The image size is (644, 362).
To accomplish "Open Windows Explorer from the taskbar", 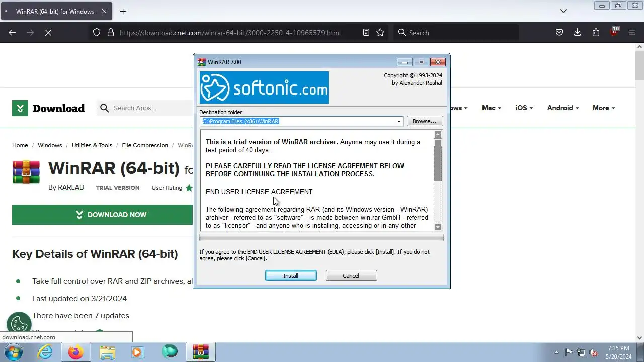I will (107, 352).
